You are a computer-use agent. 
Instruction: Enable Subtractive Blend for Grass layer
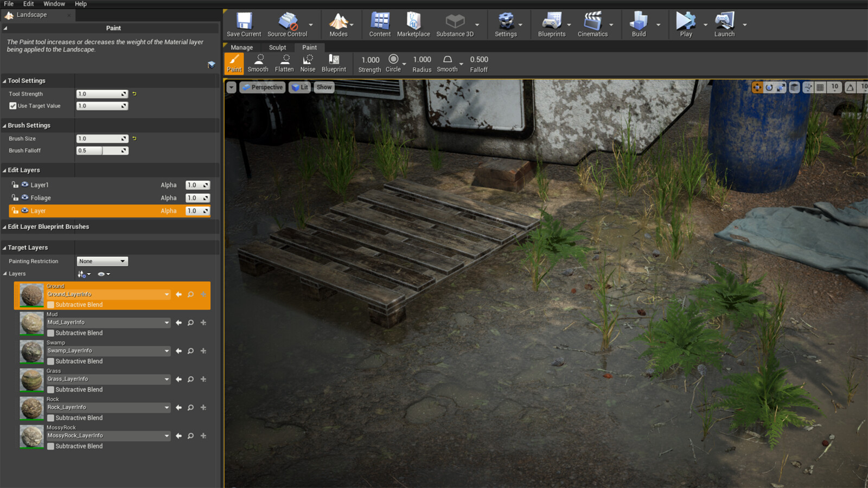coord(50,389)
